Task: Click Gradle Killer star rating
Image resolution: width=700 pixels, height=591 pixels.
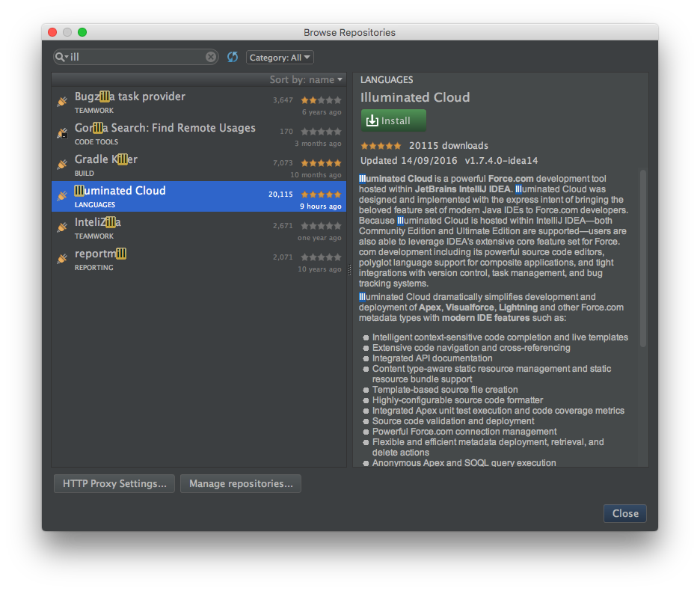Action: pos(321,162)
